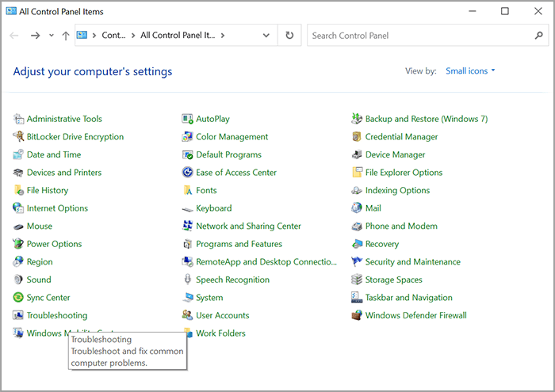The image size is (555, 392).
Task: Open the Security and Maintenance flag icon
Action: [357, 262]
